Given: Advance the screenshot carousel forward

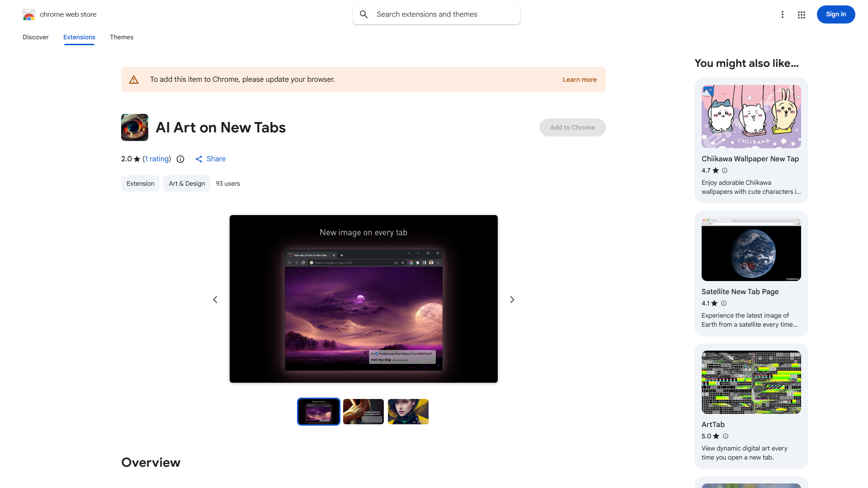Looking at the screenshot, I should (x=512, y=299).
